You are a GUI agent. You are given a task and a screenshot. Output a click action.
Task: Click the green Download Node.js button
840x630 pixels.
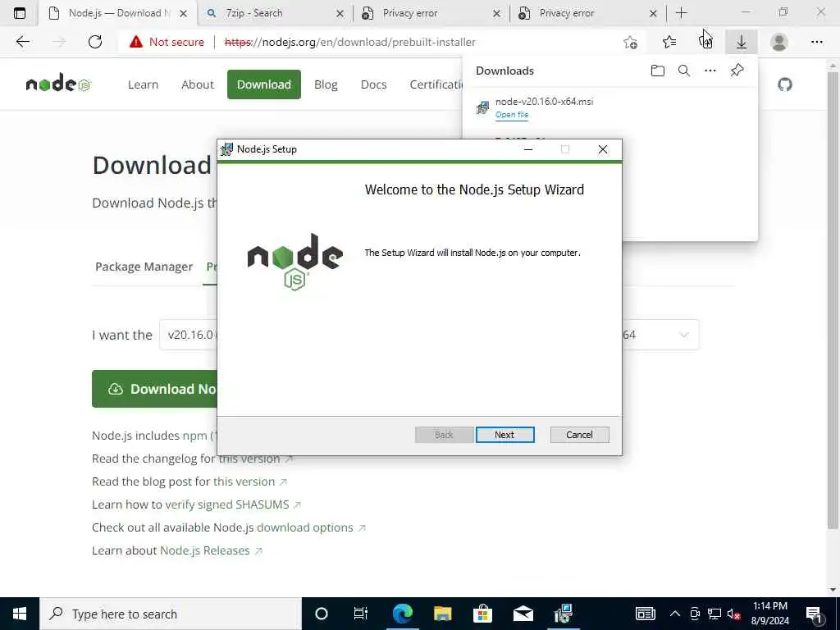[154, 389]
